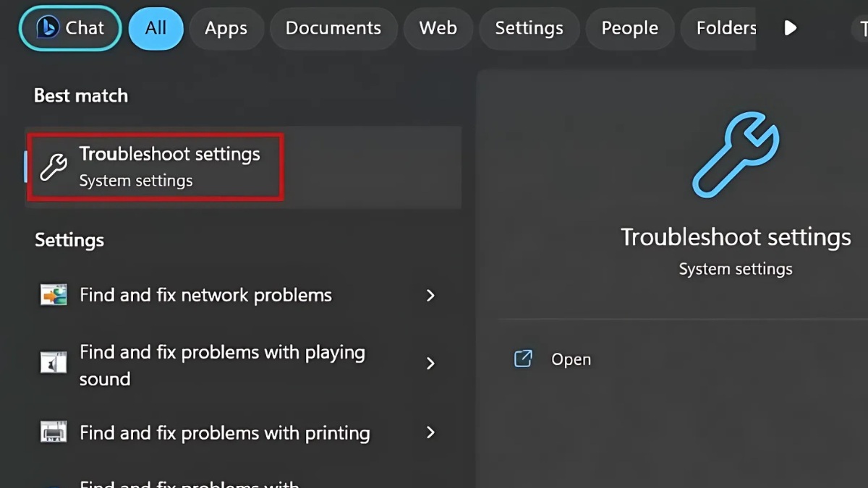Switch to the Apps filter tab

click(226, 28)
